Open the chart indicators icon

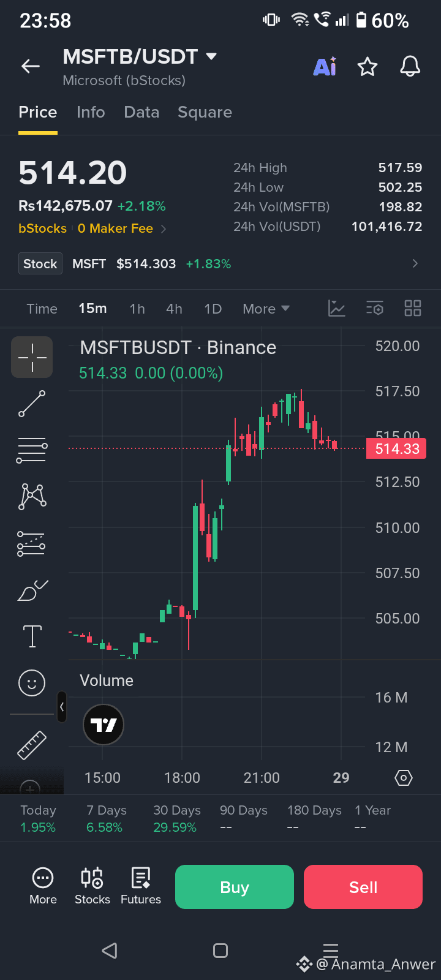point(337,308)
